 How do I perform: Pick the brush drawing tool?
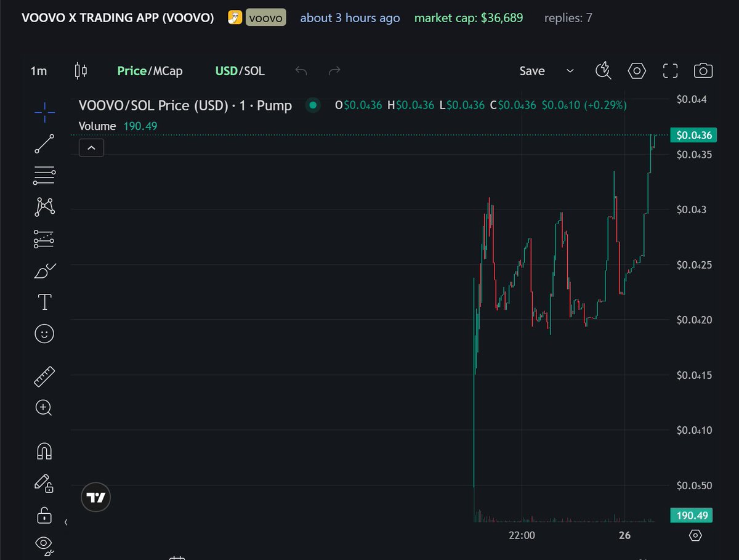click(x=44, y=271)
